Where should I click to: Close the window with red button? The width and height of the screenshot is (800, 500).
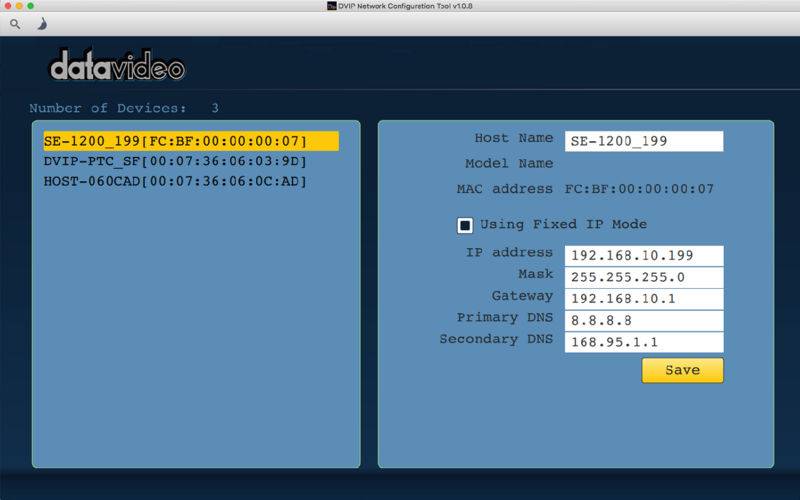click(8, 6)
